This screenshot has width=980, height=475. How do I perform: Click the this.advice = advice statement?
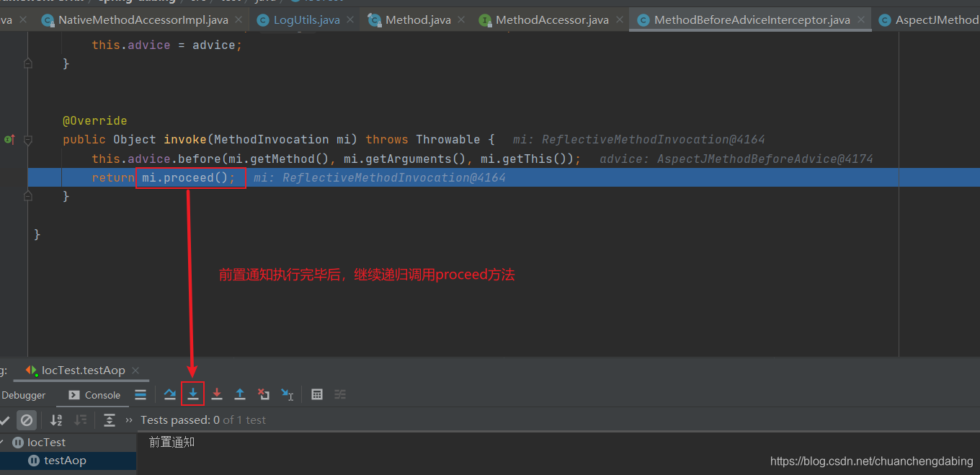tap(167, 45)
